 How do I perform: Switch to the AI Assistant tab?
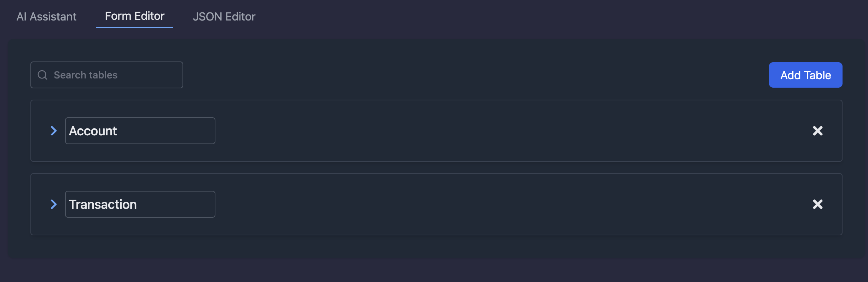pyautogui.click(x=46, y=17)
